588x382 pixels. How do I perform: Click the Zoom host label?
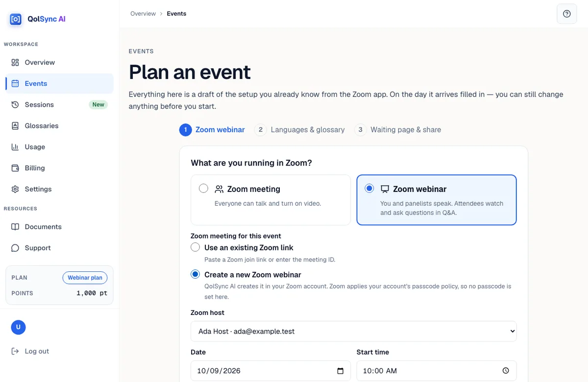[x=208, y=312]
